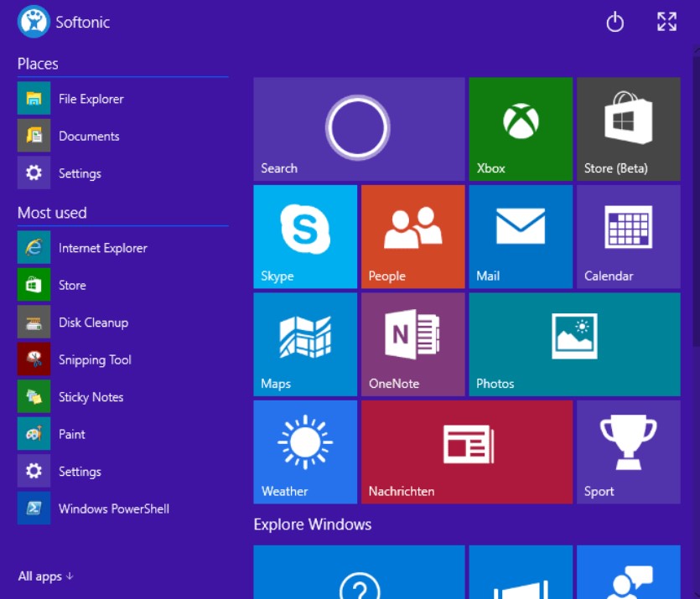Click the Cortana Search circle tile
This screenshot has width=700, height=599.
[359, 129]
